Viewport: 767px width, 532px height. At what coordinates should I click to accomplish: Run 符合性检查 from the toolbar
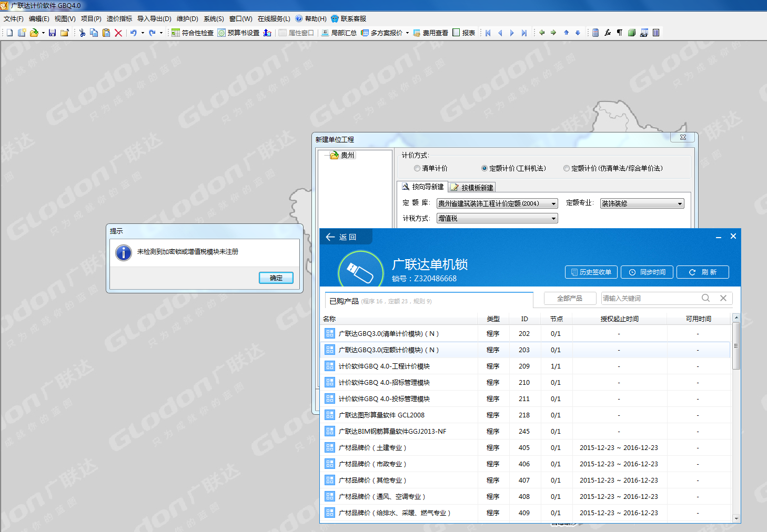tap(193, 33)
